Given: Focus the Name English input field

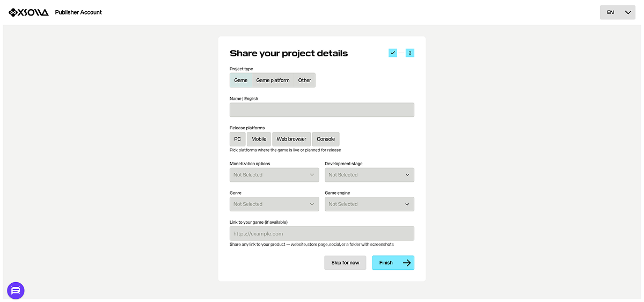Looking at the screenshot, I should tap(322, 110).
